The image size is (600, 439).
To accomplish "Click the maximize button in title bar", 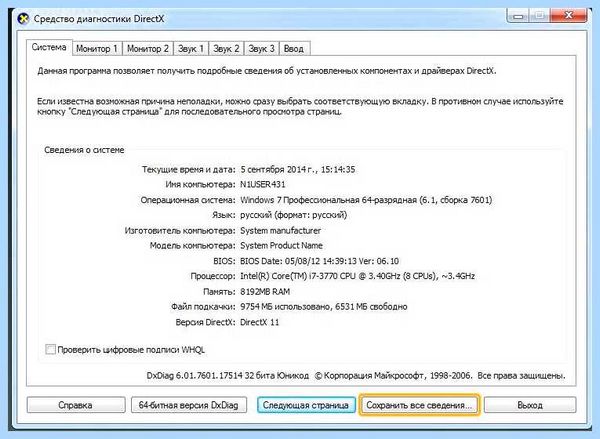I will 540,16.
